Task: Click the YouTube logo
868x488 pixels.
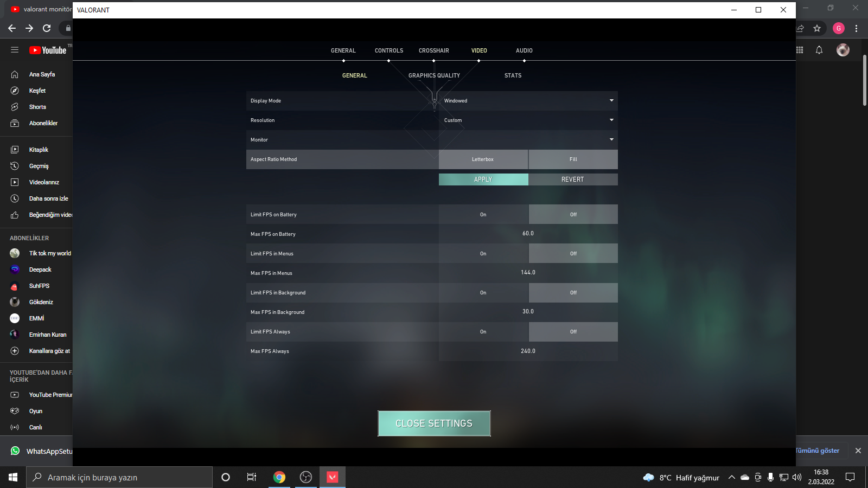Action: pyautogui.click(x=48, y=50)
